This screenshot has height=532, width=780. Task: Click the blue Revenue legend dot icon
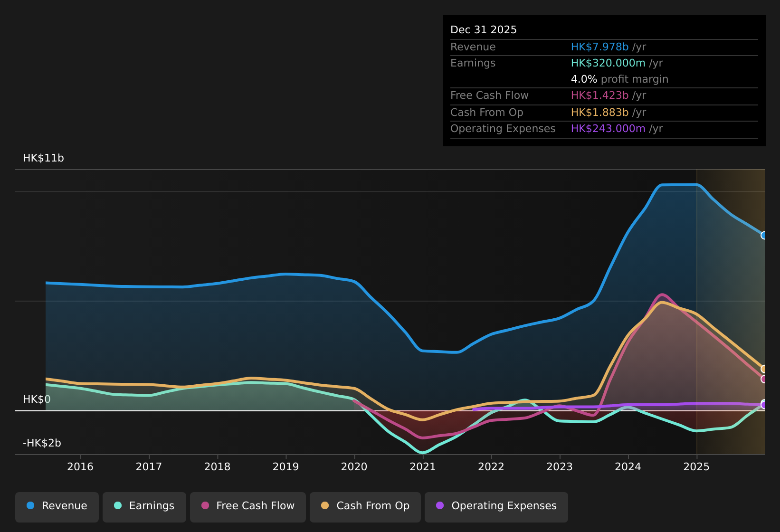pos(30,506)
